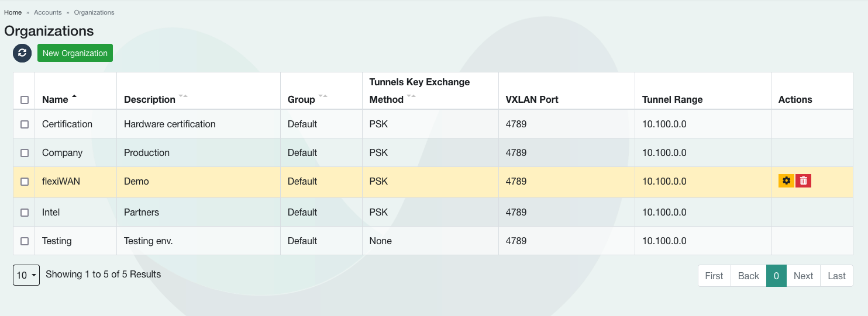Go to Next page
868x316 pixels.
coord(803,276)
